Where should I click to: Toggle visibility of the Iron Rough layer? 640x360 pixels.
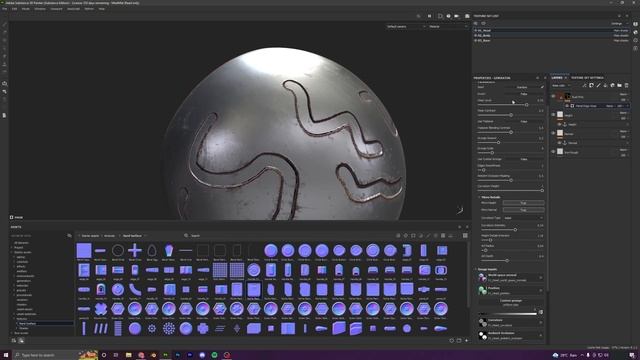553,151
